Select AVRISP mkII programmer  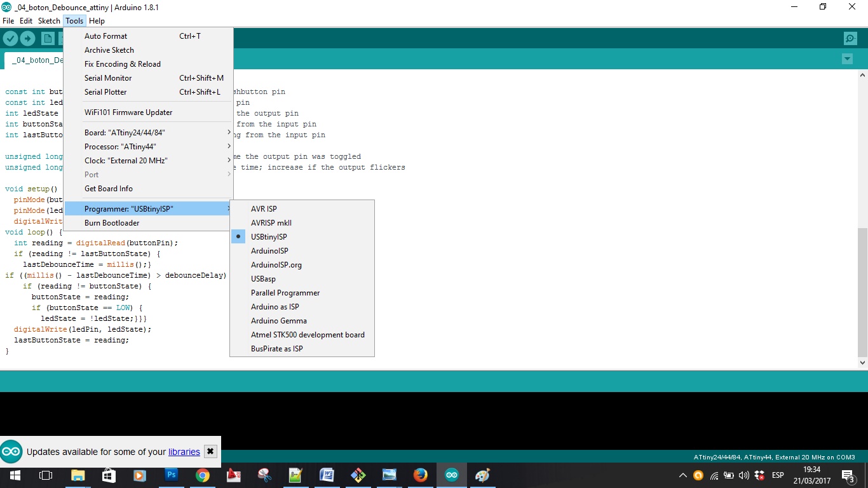click(302, 223)
